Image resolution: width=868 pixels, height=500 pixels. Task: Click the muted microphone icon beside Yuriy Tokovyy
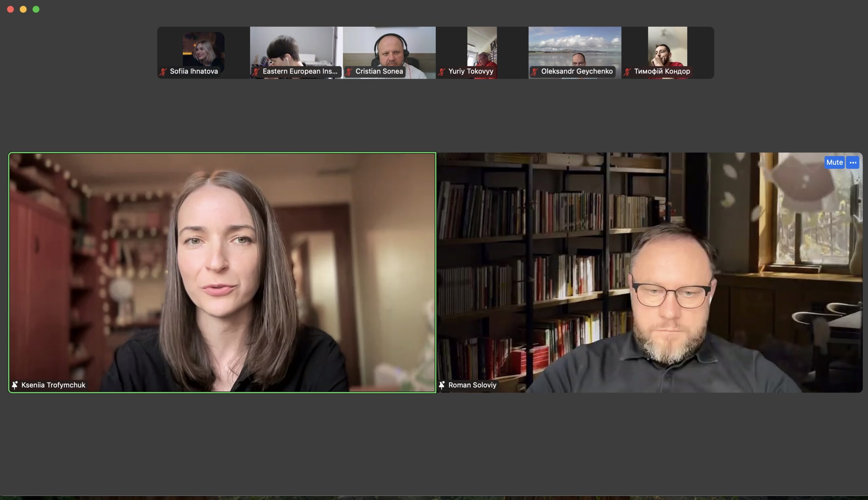[x=442, y=72]
